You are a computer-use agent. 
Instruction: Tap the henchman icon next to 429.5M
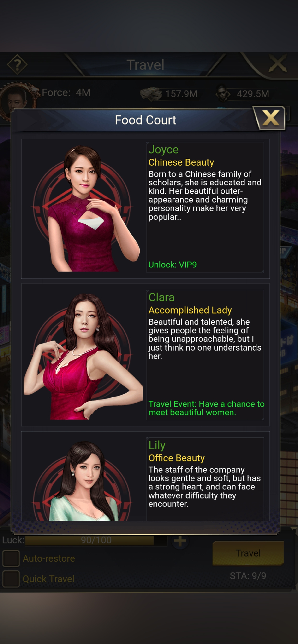point(223,93)
